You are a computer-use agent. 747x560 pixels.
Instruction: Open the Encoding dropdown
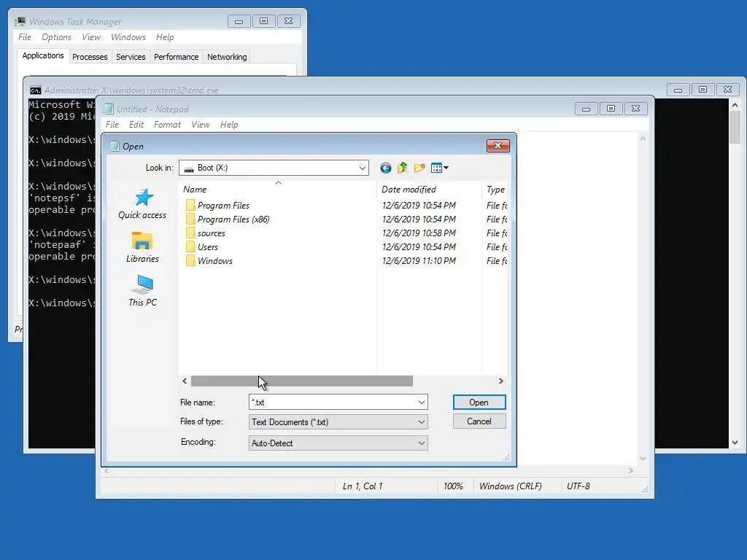pos(338,443)
